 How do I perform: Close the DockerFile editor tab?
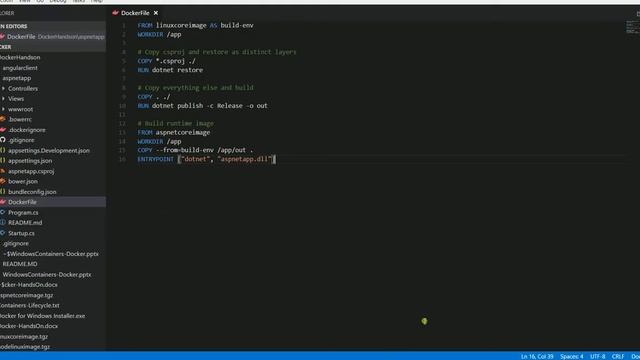(x=156, y=13)
